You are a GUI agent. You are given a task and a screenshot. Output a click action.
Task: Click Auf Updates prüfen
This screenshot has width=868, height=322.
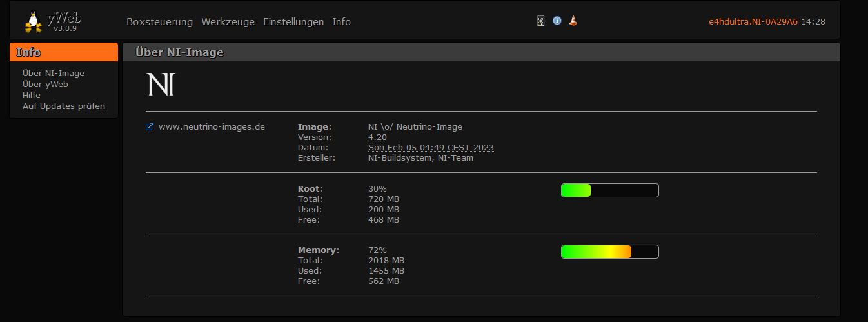click(64, 106)
